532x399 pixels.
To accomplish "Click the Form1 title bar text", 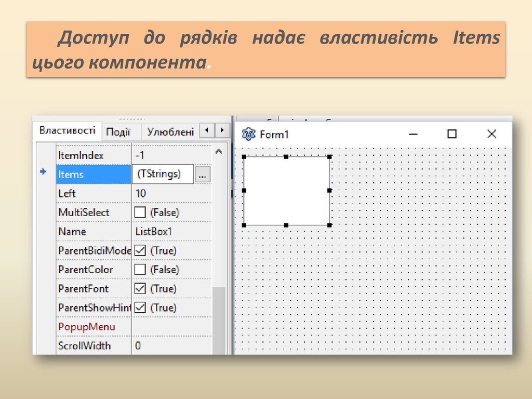I will pyautogui.click(x=274, y=135).
